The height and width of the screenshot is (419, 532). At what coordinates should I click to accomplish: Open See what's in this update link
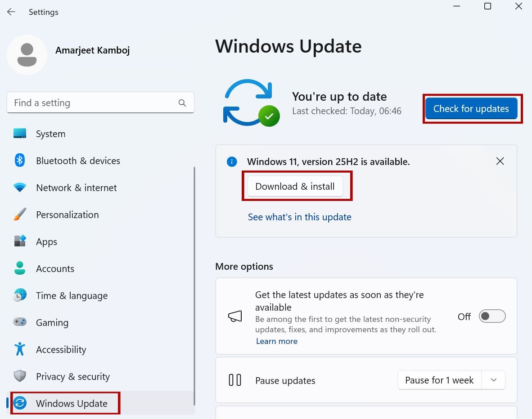(299, 217)
